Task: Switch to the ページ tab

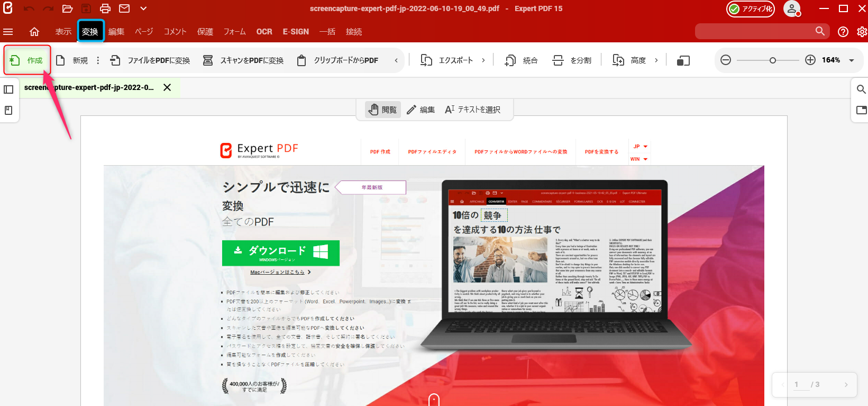Action: tap(144, 32)
